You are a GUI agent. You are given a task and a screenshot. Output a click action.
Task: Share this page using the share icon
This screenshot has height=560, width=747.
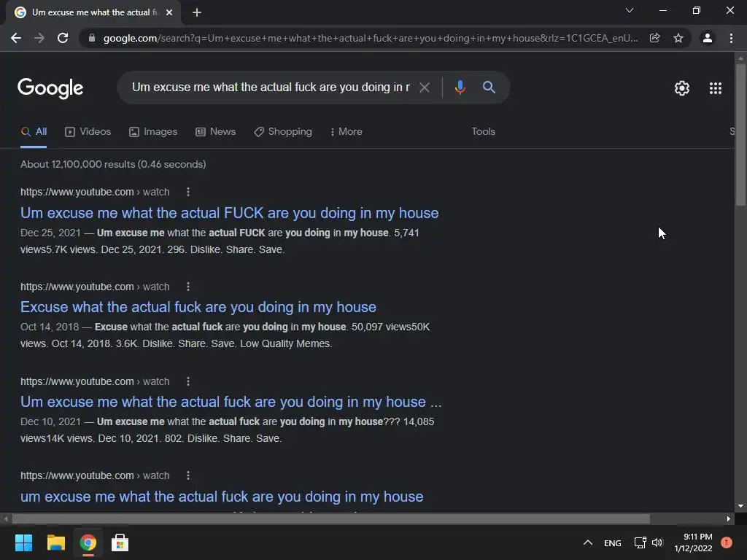[x=654, y=38]
